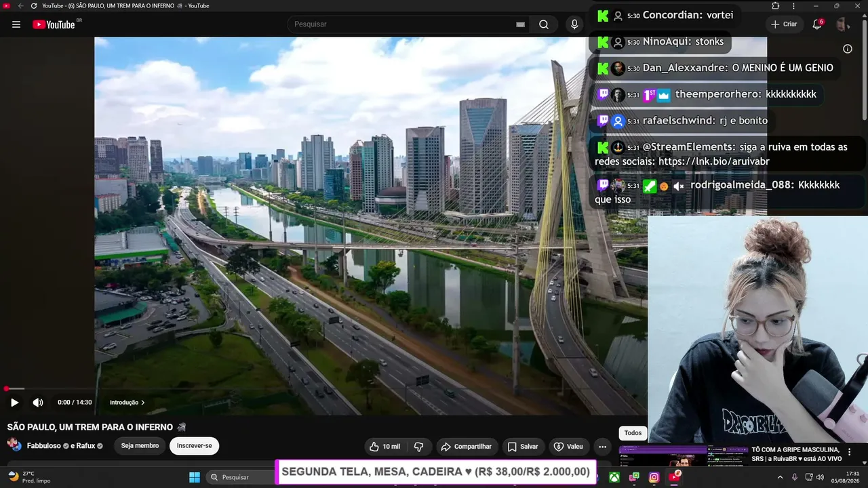Open the YouTube hamburger guide menu
The image size is (868, 488).
tap(16, 24)
